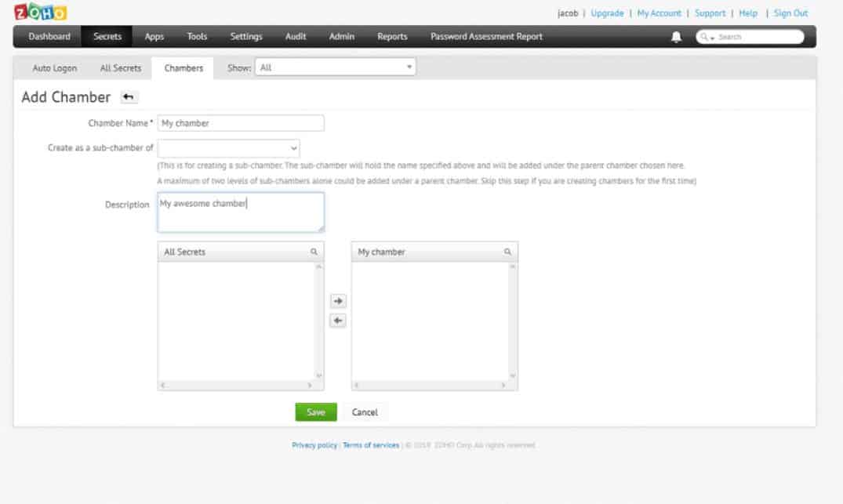Click the notification bell icon
This screenshot has width=843, height=504.
(676, 37)
